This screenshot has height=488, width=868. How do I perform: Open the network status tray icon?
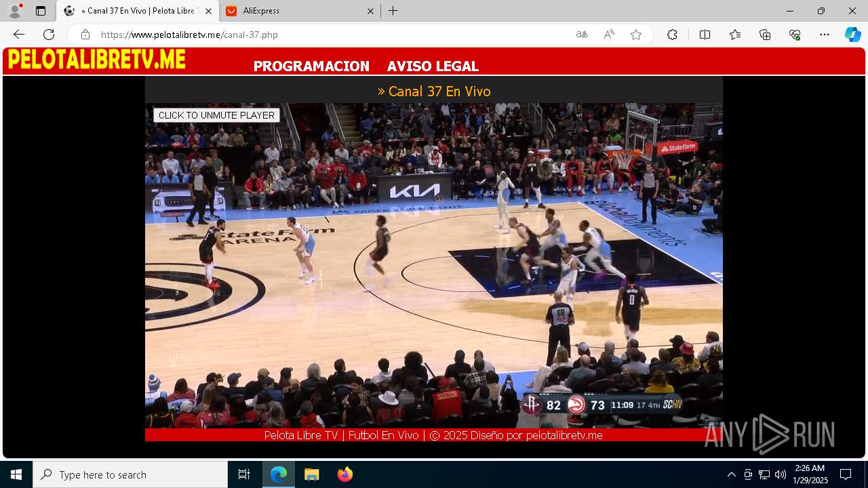764,474
